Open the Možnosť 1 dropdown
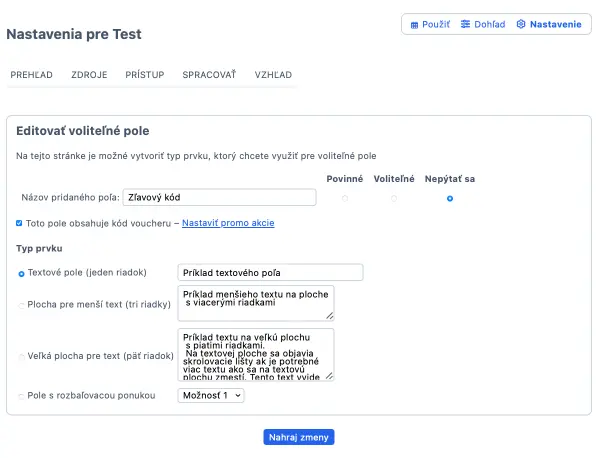Screen dimensions: 599x458 tap(211, 395)
